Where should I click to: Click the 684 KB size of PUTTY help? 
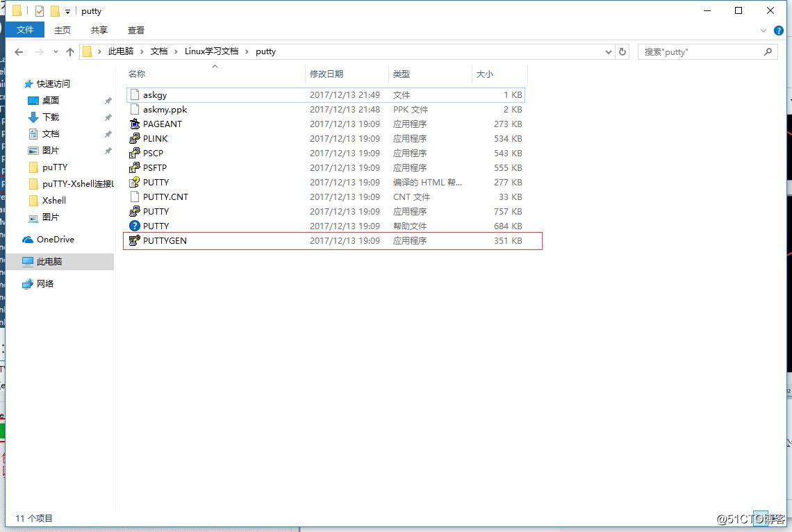coord(508,226)
